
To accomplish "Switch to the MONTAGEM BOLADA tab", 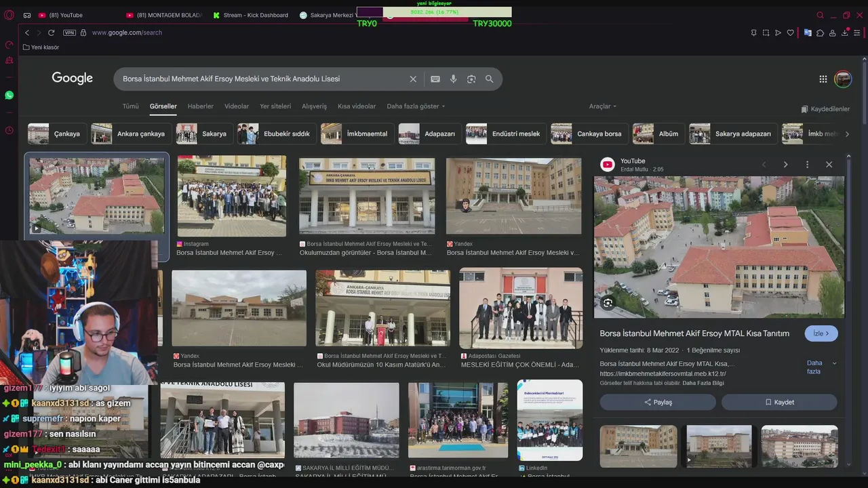I will coord(163,15).
